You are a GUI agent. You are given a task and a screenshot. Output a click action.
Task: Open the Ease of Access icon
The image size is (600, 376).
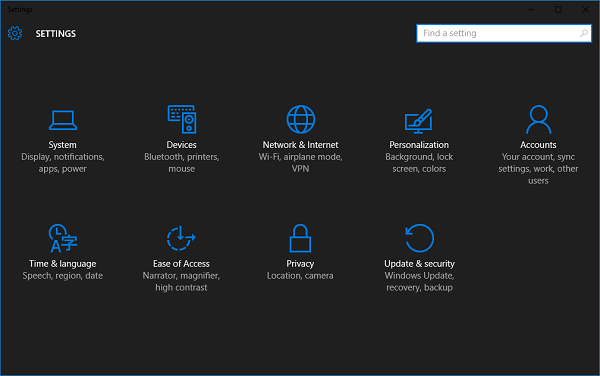pyautogui.click(x=181, y=238)
